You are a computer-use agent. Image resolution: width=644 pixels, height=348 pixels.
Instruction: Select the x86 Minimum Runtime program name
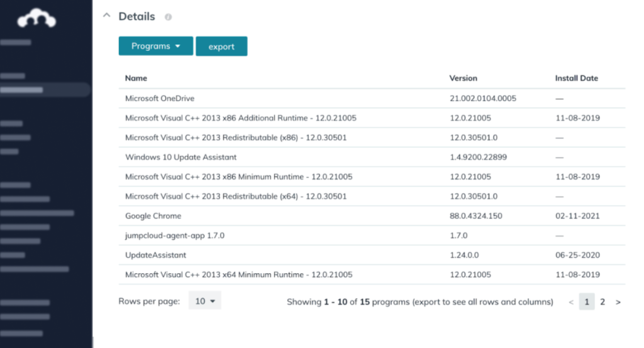(238, 177)
